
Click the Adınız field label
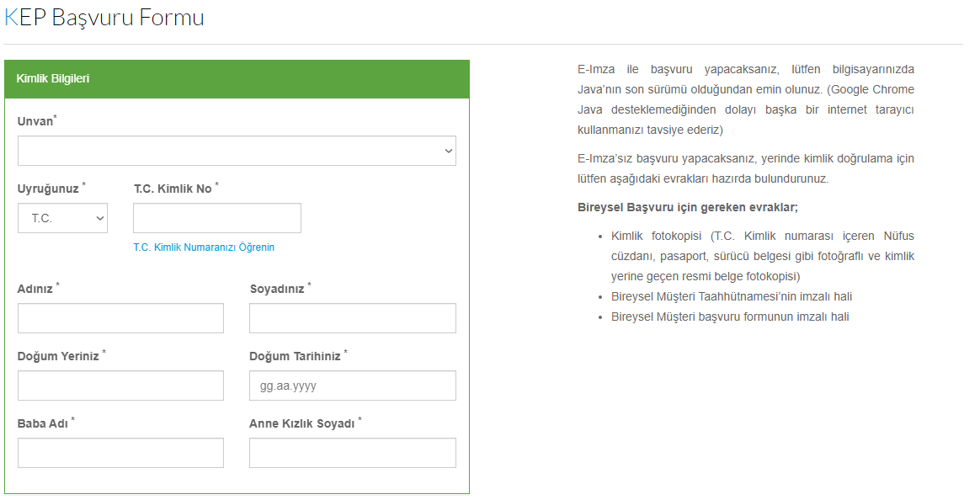(38, 288)
